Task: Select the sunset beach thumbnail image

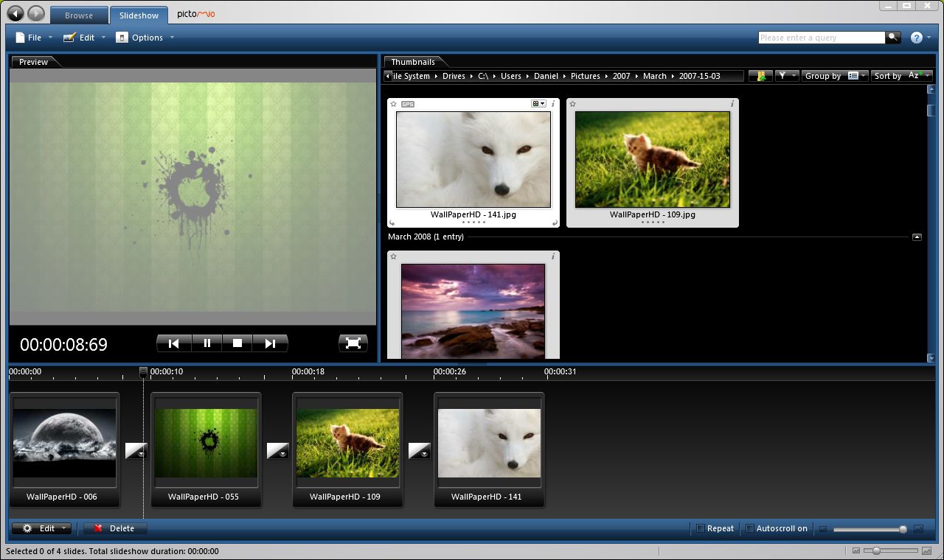Action: tap(473, 311)
